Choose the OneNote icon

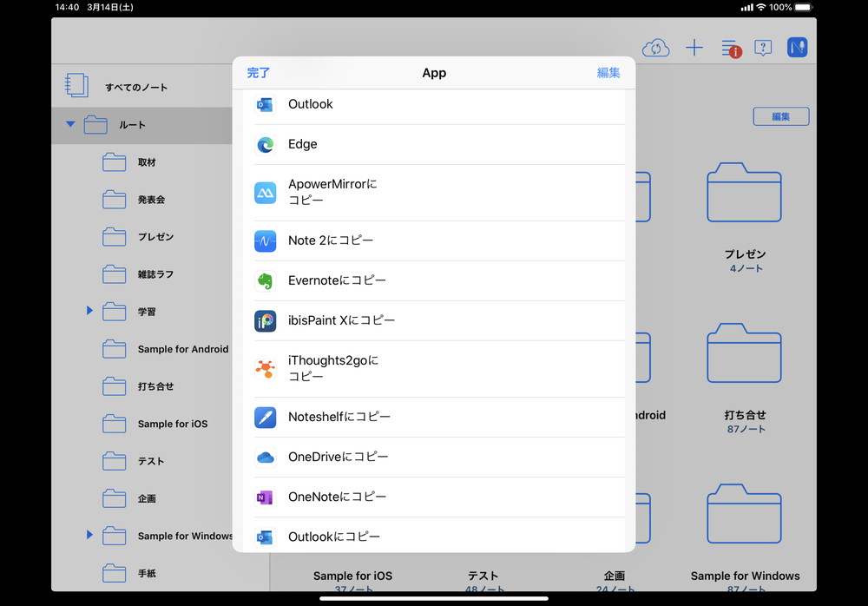click(x=265, y=497)
